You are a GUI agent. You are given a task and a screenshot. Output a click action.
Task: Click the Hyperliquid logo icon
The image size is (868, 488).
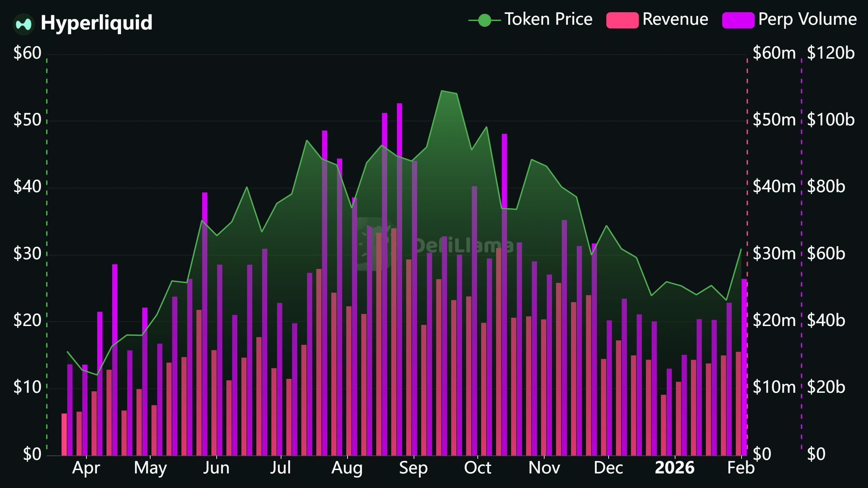24,24
